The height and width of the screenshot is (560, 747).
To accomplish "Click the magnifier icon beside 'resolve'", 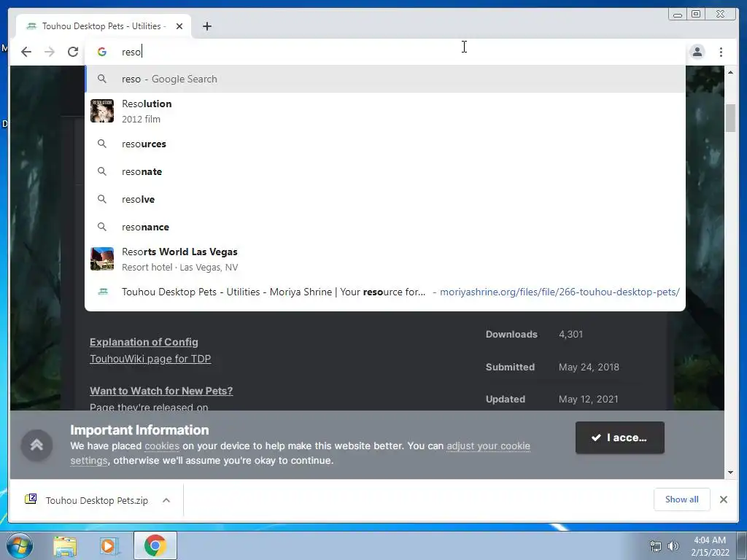I will [x=102, y=199].
